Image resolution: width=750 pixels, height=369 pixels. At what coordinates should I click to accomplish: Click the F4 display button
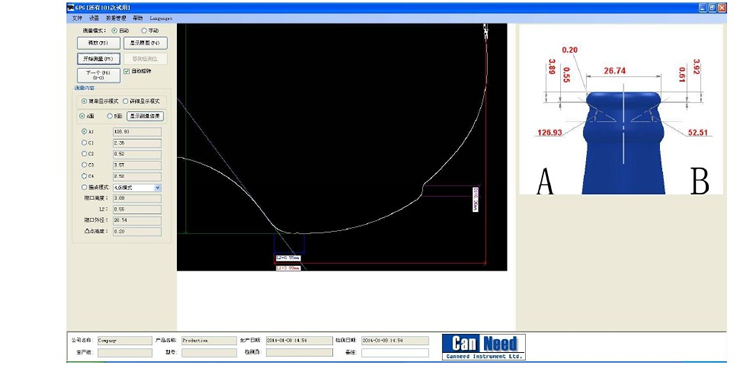(x=145, y=43)
